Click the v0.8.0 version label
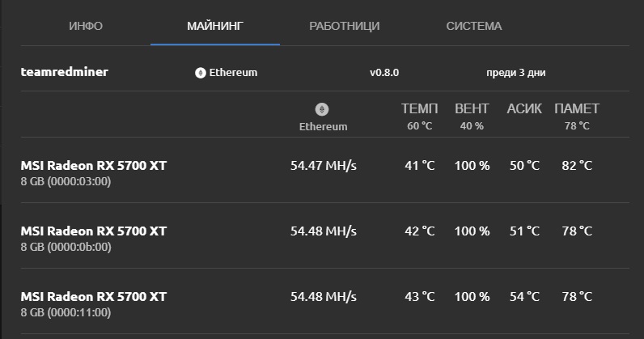The height and width of the screenshot is (339, 644). 384,73
